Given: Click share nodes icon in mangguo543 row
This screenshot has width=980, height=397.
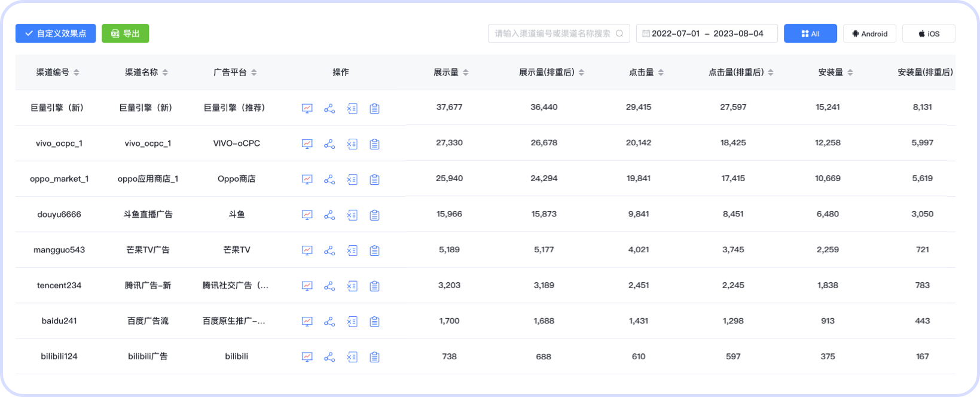Looking at the screenshot, I should tap(329, 251).
